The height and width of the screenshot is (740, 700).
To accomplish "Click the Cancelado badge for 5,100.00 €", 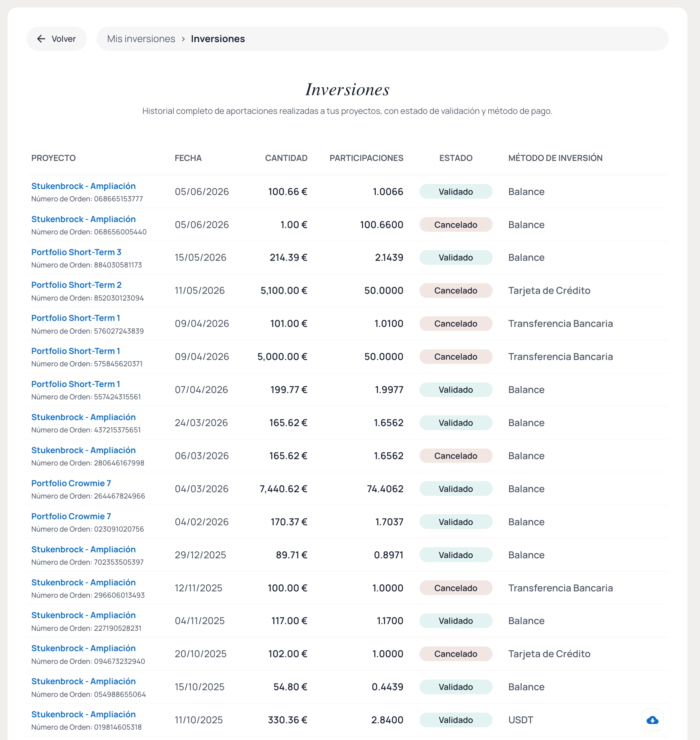I will coord(456,290).
